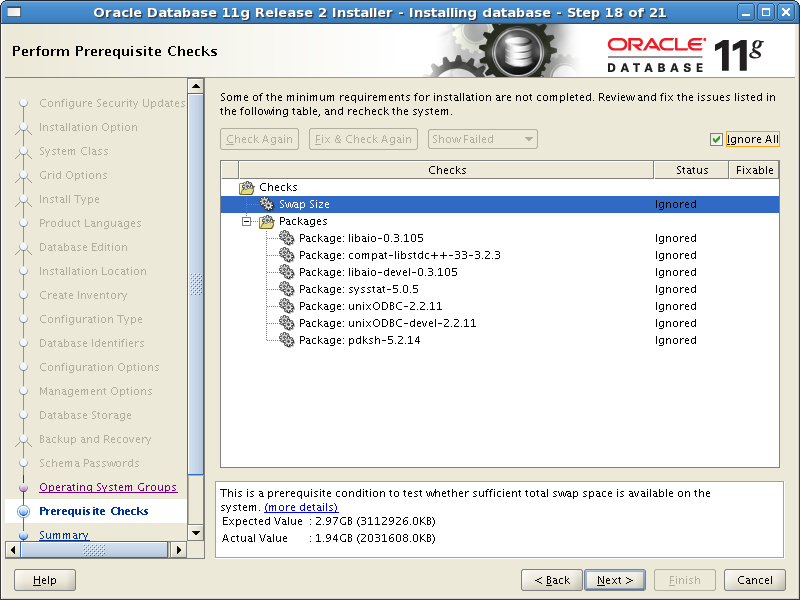This screenshot has width=800, height=600.
Task: Close the installer window
Action: [786, 12]
